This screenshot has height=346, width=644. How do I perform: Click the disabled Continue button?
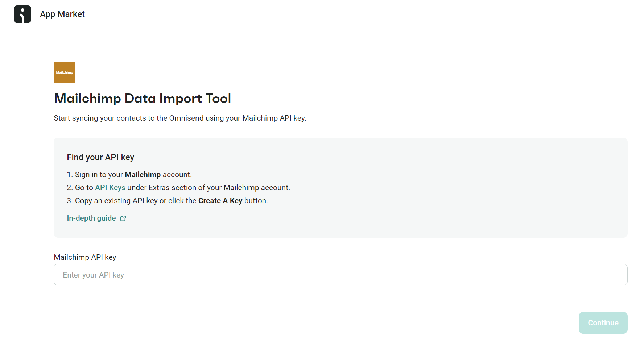pyautogui.click(x=603, y=322)
